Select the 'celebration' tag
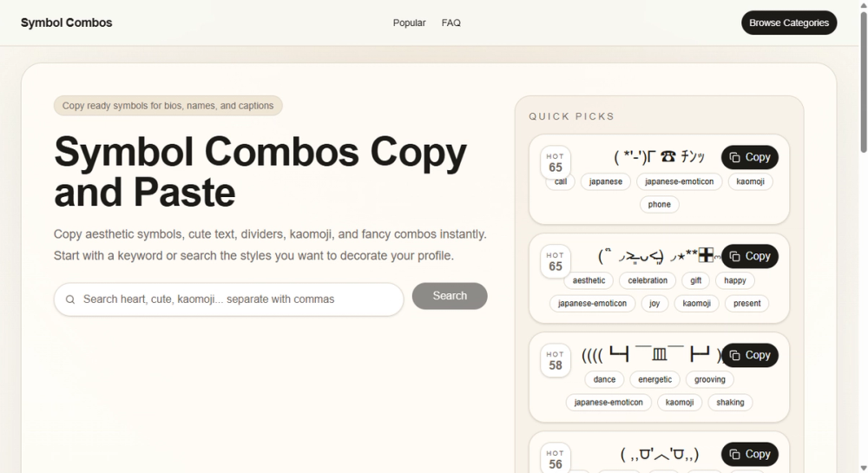Image resolution: width=868 pixels, height=473 pixels. (648, 280)
